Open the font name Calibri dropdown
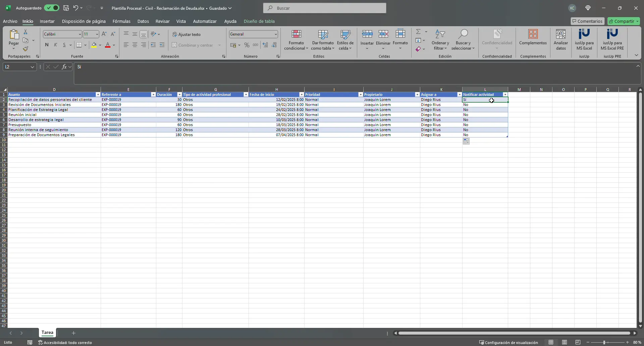The width and height of the screenshot is (644, 346). [x=79, y=34]
